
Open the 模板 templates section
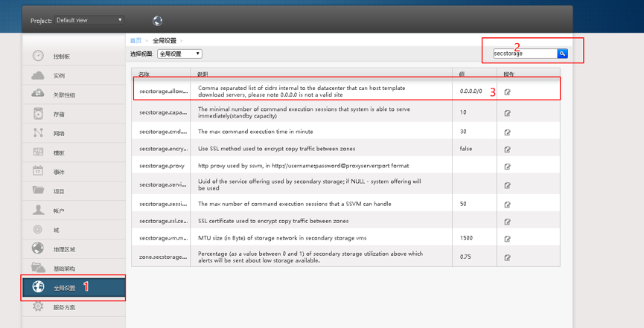pos(59,153)
